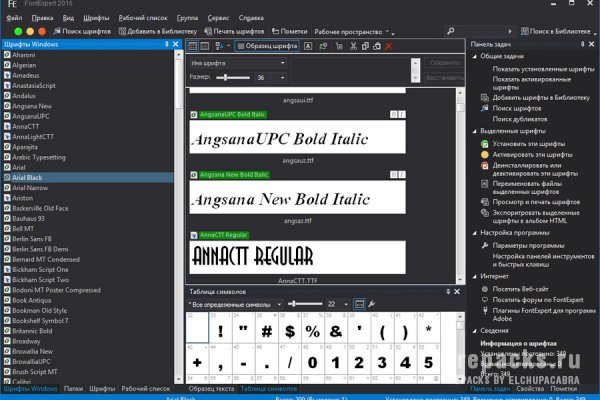
Task: Open the Файл menu
Action: 14,18
